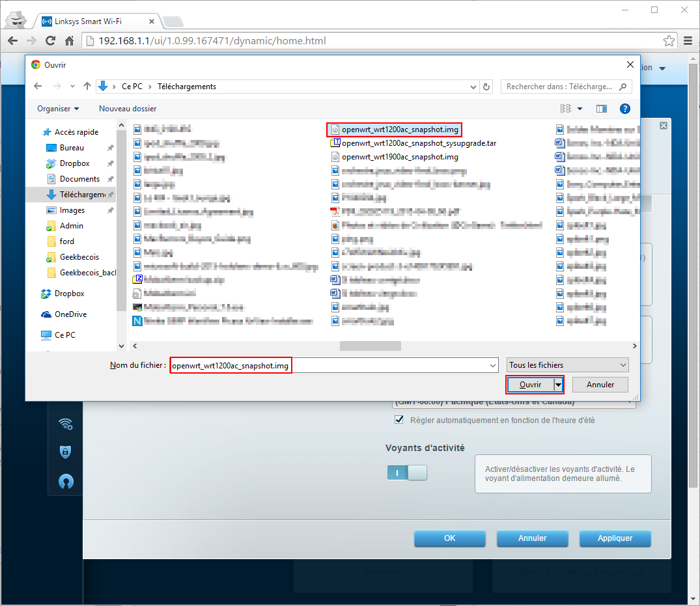Expand the Organiser menu
Viewport: 700px width, 606px height.
[58, 109]
